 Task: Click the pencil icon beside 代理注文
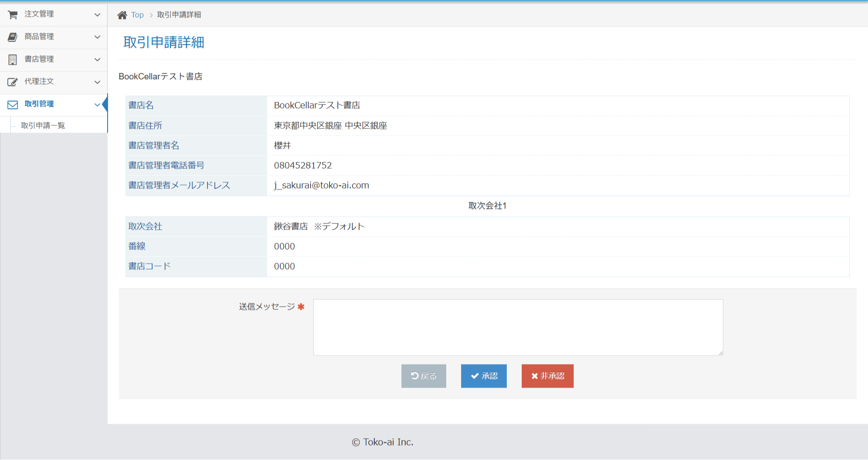12,82
